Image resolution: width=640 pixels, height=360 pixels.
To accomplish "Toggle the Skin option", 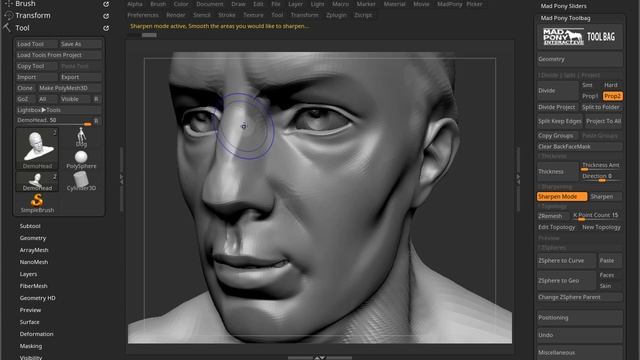I will click(x=605, y=286).
